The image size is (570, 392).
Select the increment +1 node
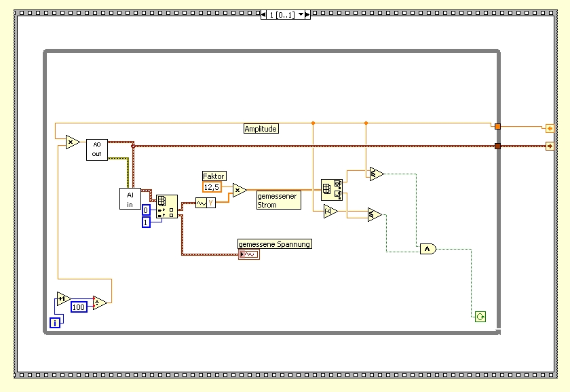[64, 298]
